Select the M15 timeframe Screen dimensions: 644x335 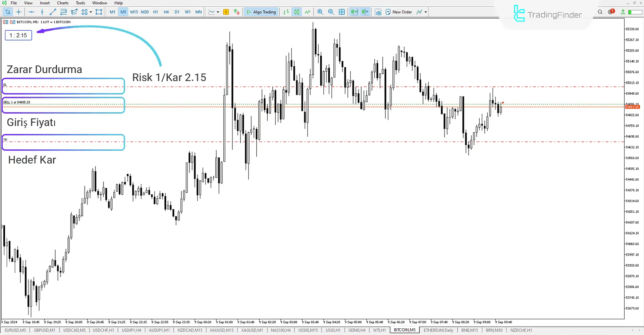(134, 12)
